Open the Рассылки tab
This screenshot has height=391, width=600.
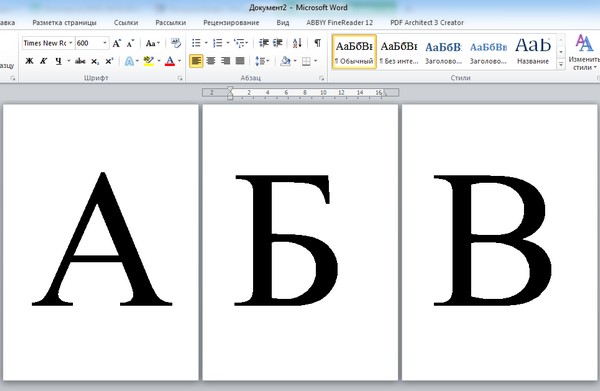[171, 23]
